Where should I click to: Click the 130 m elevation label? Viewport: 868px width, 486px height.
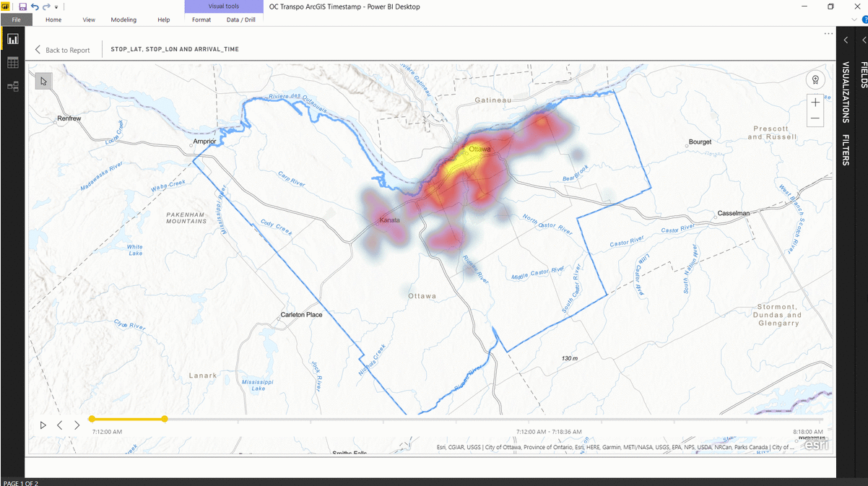coord(570,358)
